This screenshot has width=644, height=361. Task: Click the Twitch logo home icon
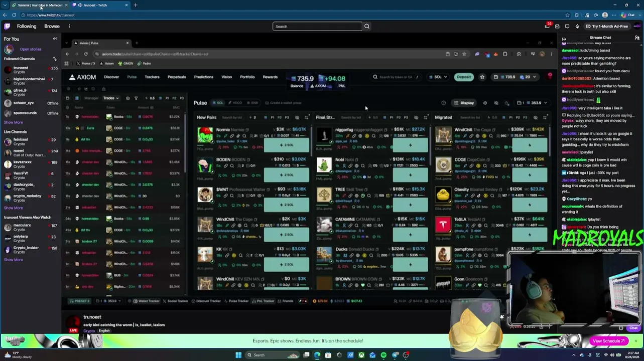(x=7, y=26)
